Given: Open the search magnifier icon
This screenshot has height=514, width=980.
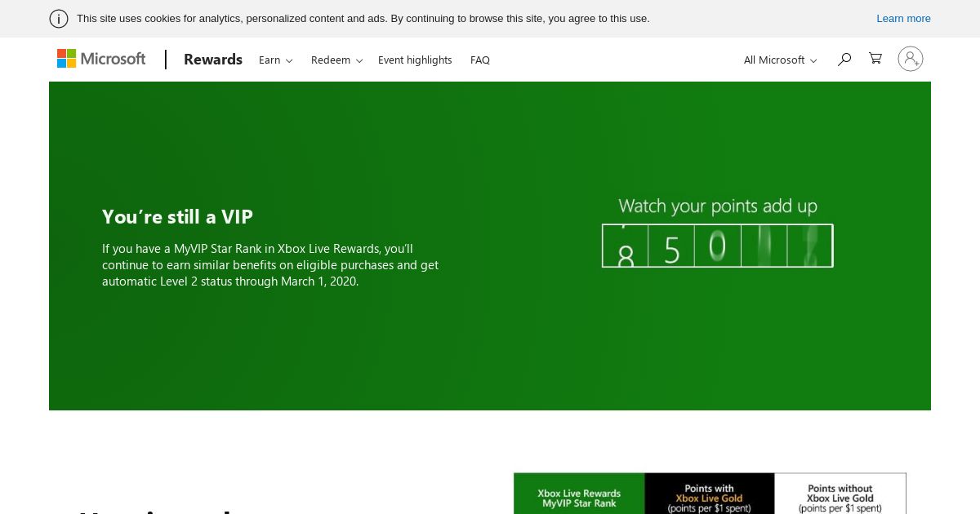Looking at the screenshot, I should pos(844,59).
